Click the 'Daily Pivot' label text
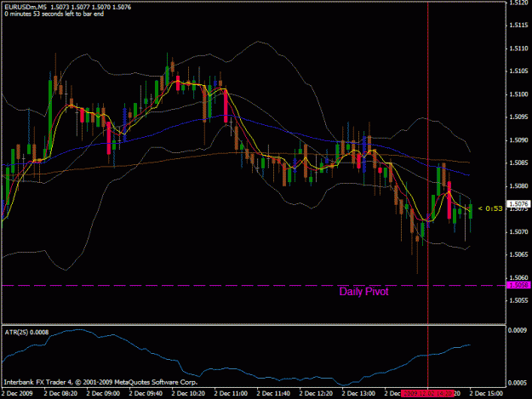The width and height of the screenshot is (532, 399). tap(363, 292)
